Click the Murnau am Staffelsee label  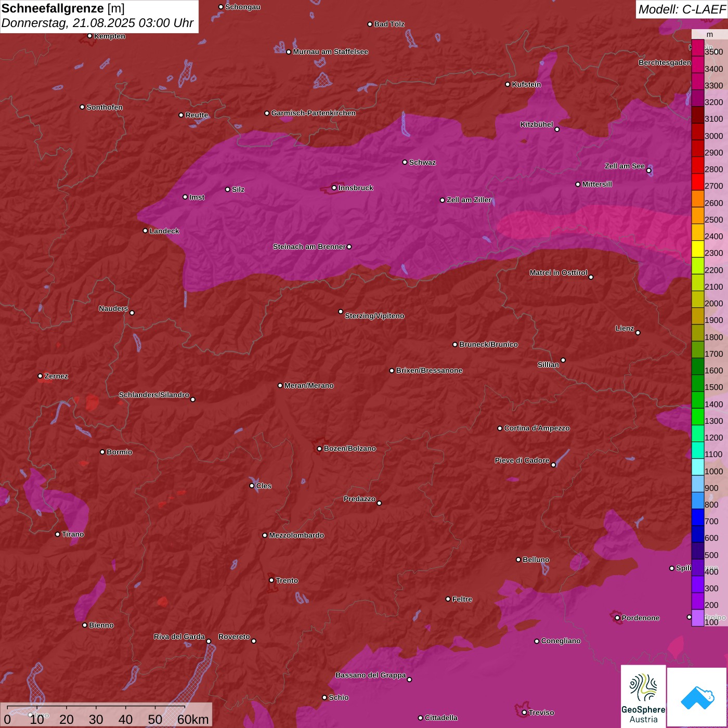[x=331, y=51]
